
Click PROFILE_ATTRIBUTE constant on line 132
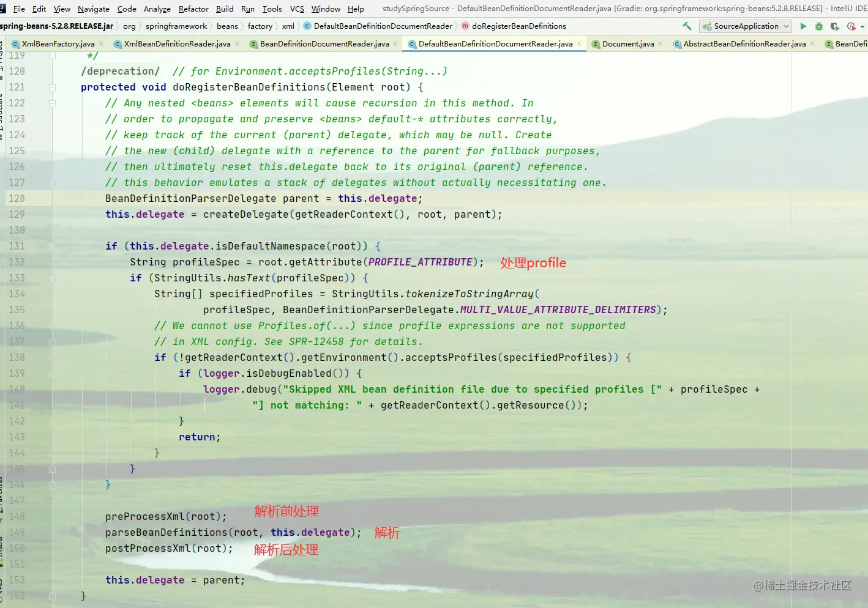pyautogui.click(x=420, y=262)
